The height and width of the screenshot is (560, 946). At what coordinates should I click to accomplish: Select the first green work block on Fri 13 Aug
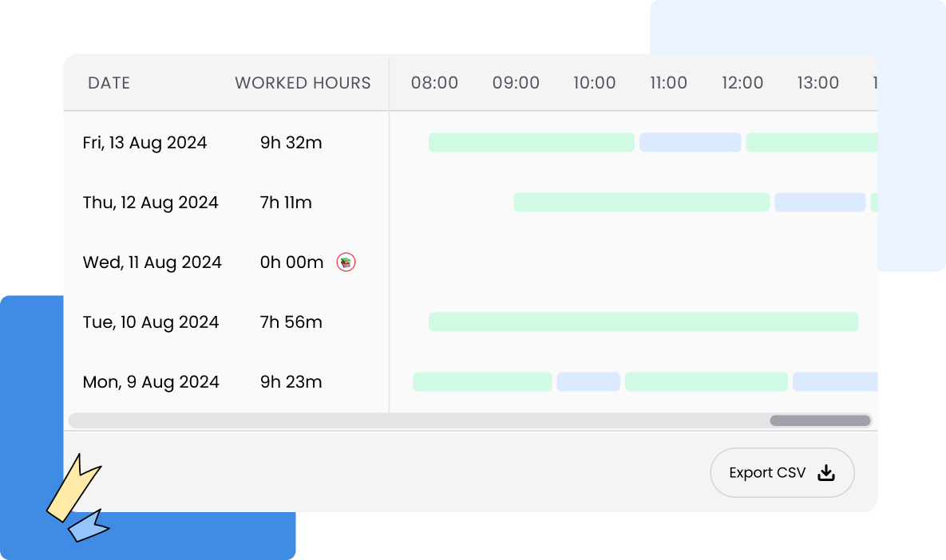click(x=531, y=142)
